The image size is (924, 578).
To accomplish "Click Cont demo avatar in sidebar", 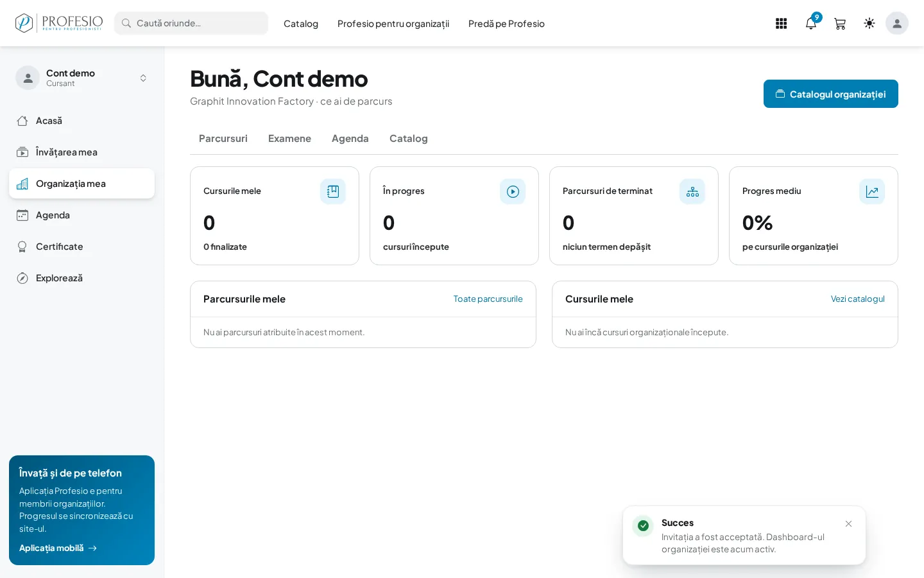I will 28,78.
